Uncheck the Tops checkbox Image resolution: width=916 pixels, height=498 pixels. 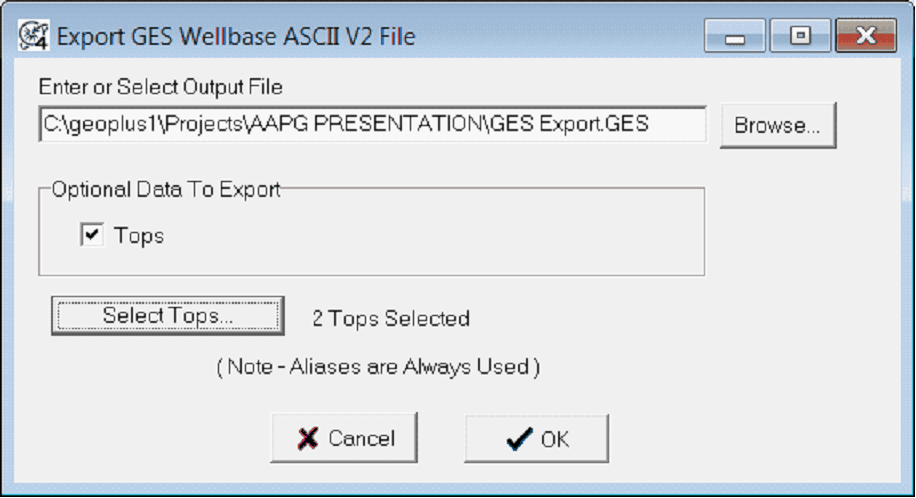coord(92,235)
